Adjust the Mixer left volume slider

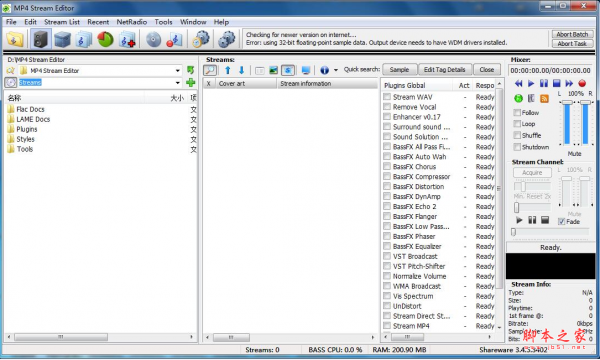pyautogui.click(x=567, y=103)
